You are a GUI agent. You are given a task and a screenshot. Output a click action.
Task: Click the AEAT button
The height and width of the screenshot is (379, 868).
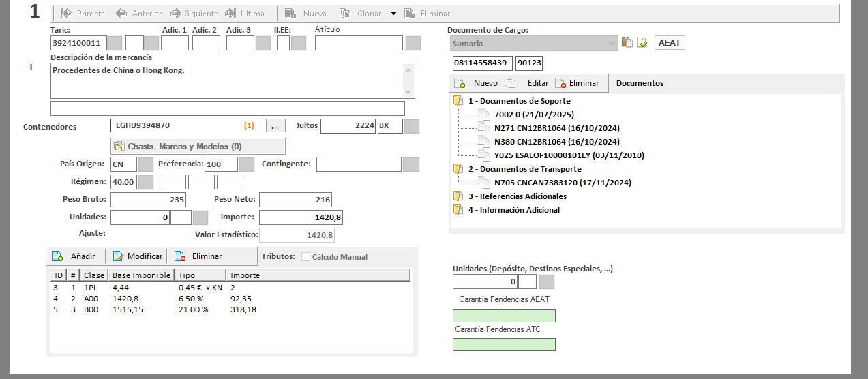669,43
